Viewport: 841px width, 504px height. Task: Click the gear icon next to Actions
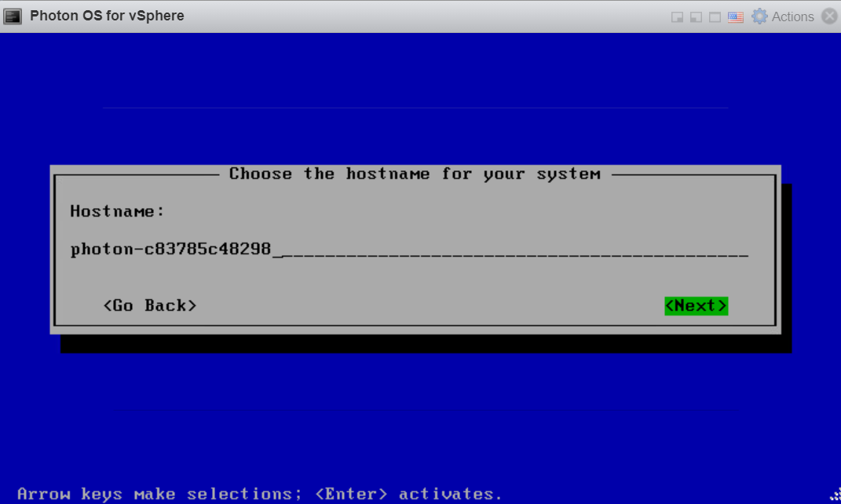click(759, 16)
